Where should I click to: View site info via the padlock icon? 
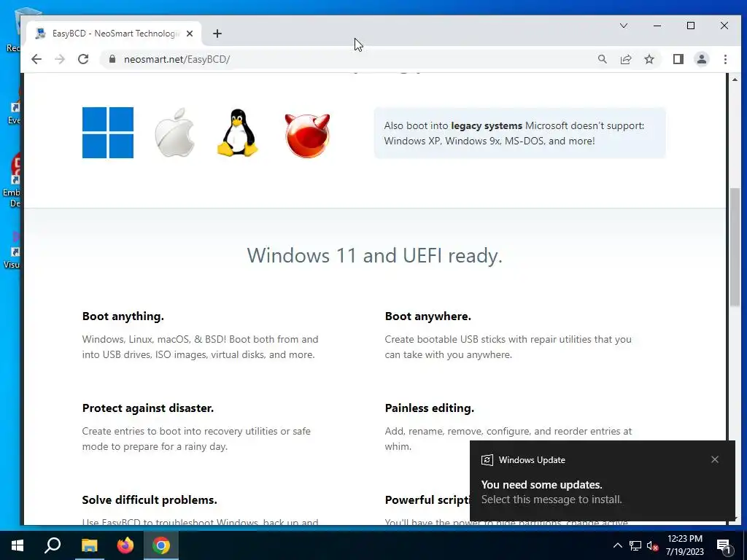click(112, 59)
